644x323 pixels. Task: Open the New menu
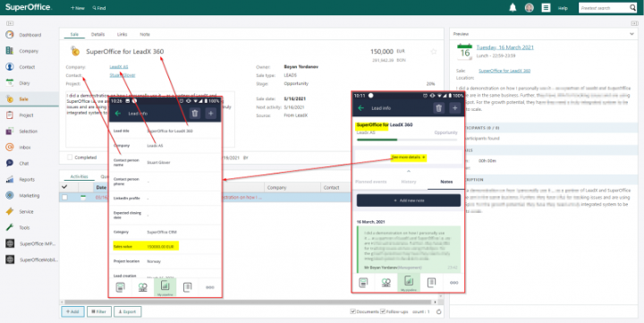coord(77,8)
